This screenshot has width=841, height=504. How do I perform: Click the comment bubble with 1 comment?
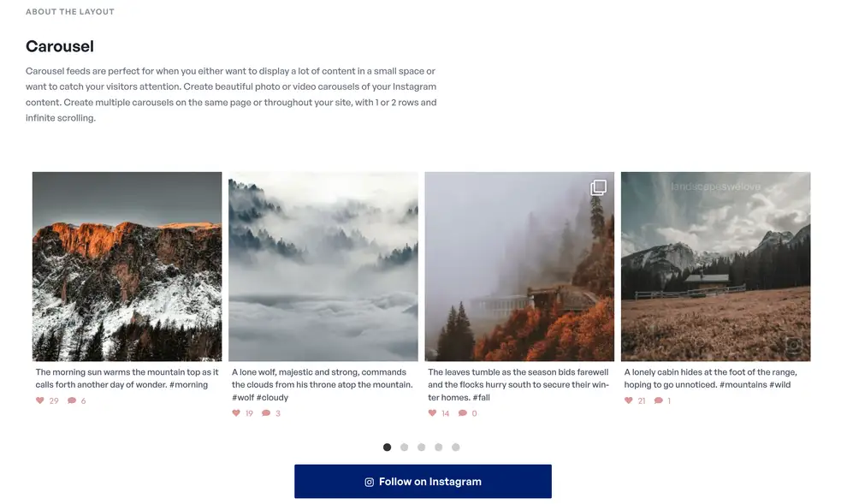658,400
